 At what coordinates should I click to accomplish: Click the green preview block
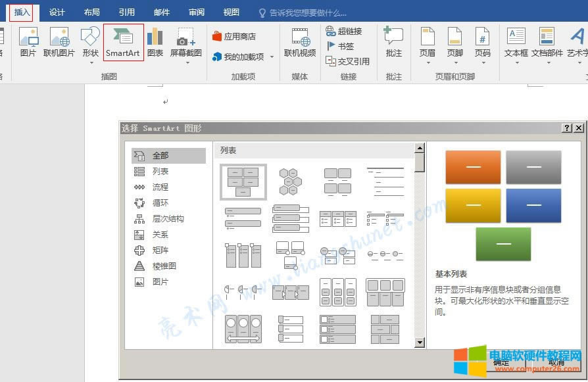point(503,244)
